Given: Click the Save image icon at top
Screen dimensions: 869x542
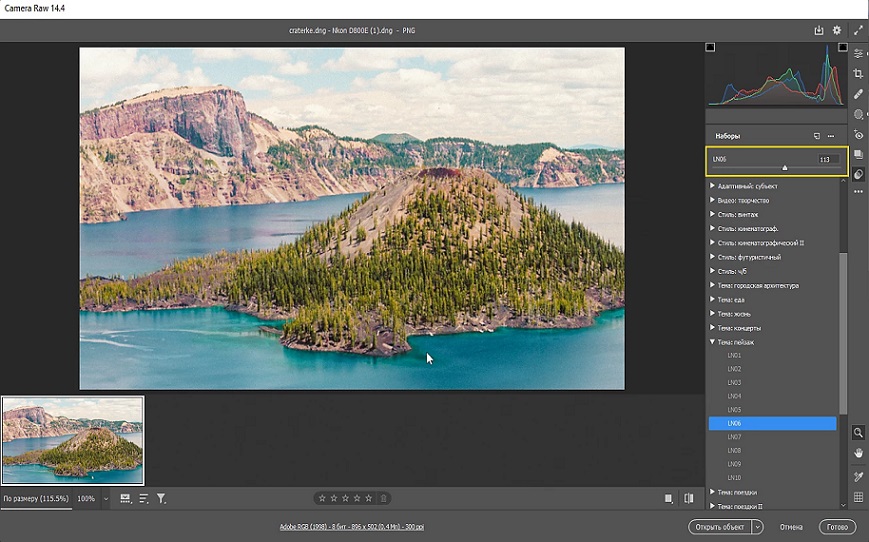Looking at the screenshot, I should 819,30.
